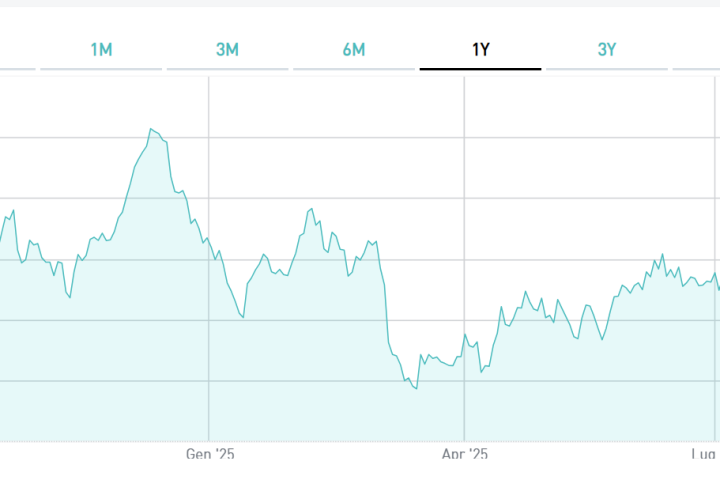This screenshot has height=480, width=720.
Task: Click the line's first peak at far left
Action: click(13, 210)
